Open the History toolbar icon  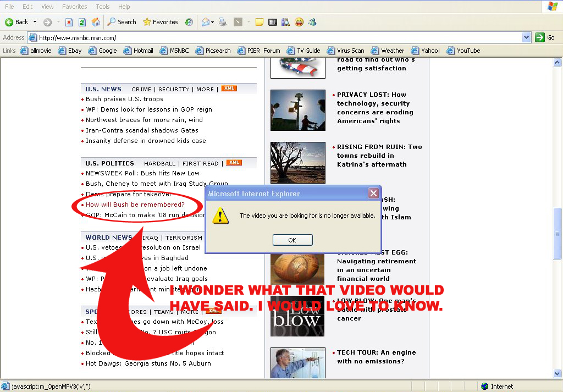189,22
